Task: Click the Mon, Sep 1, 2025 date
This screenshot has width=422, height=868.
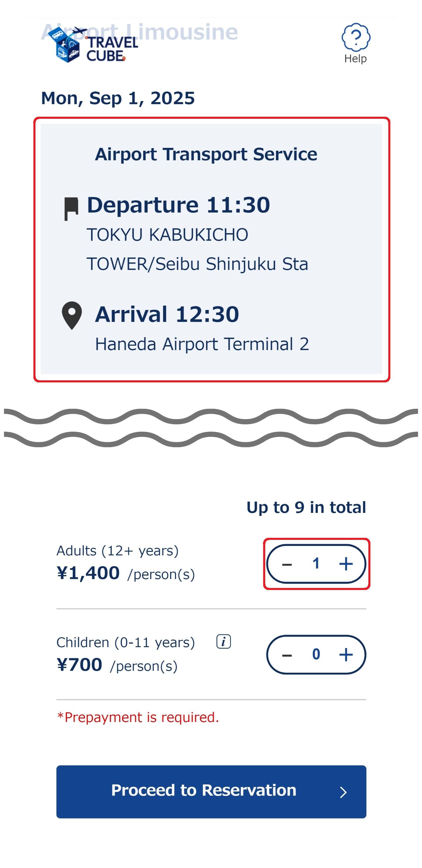Action: tap(118, 98)
